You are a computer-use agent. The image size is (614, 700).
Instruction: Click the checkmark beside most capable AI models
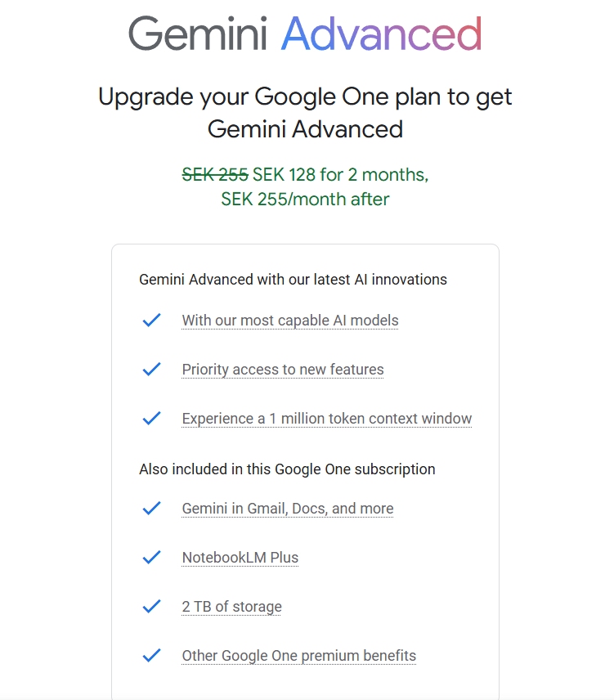pyautogui.click(x=152, y=320)
